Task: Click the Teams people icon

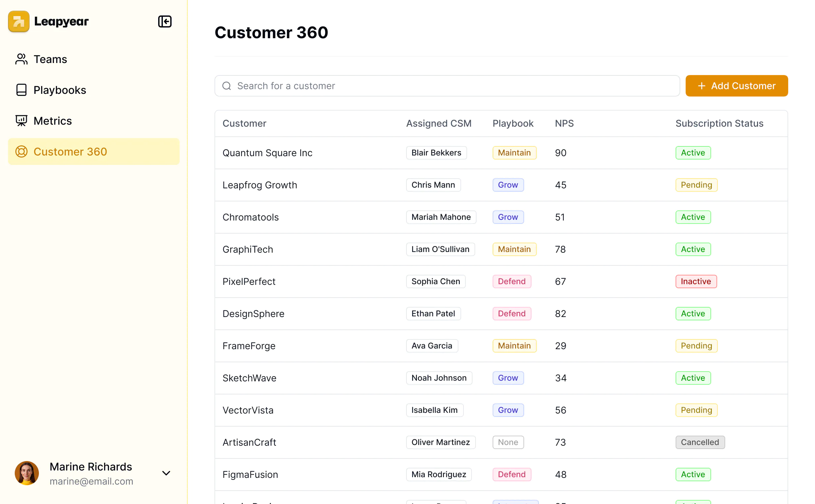Action: 21,59
